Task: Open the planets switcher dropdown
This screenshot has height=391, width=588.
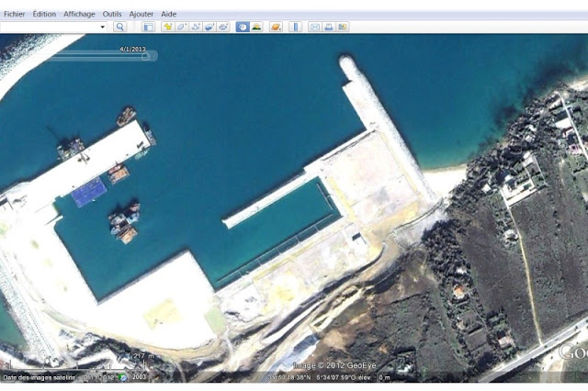Action: [x=276, y=28]
